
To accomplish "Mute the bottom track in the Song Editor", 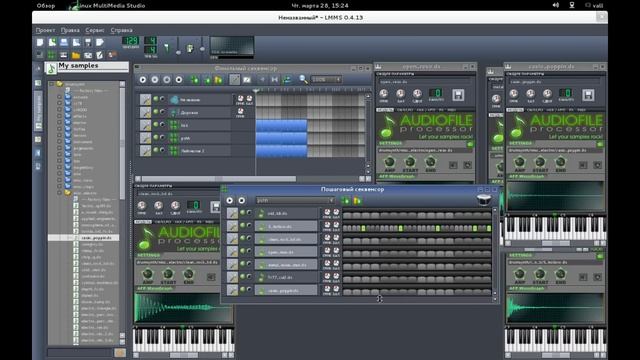I will point(156,150).
